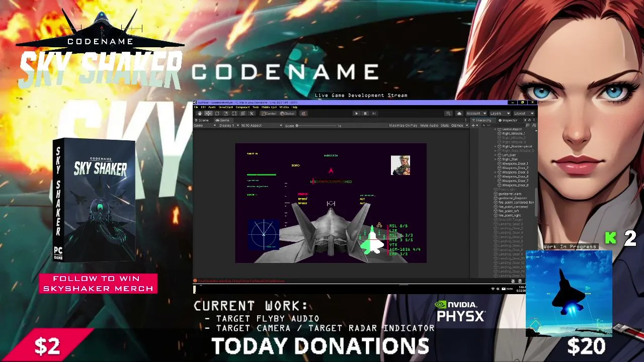
Task: Click the Sky Shaker PC game box thumbnail
Action: tap(94, 200)
